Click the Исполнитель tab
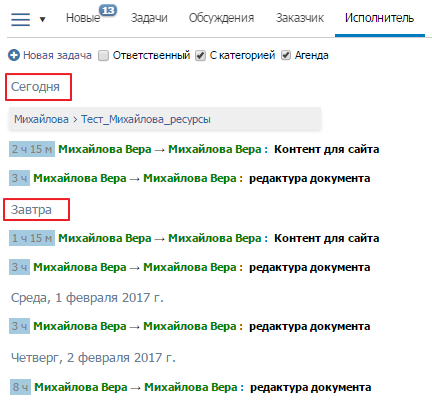This screenshot has width=432, height=404. pyautogui.click(x=379, y=18)
